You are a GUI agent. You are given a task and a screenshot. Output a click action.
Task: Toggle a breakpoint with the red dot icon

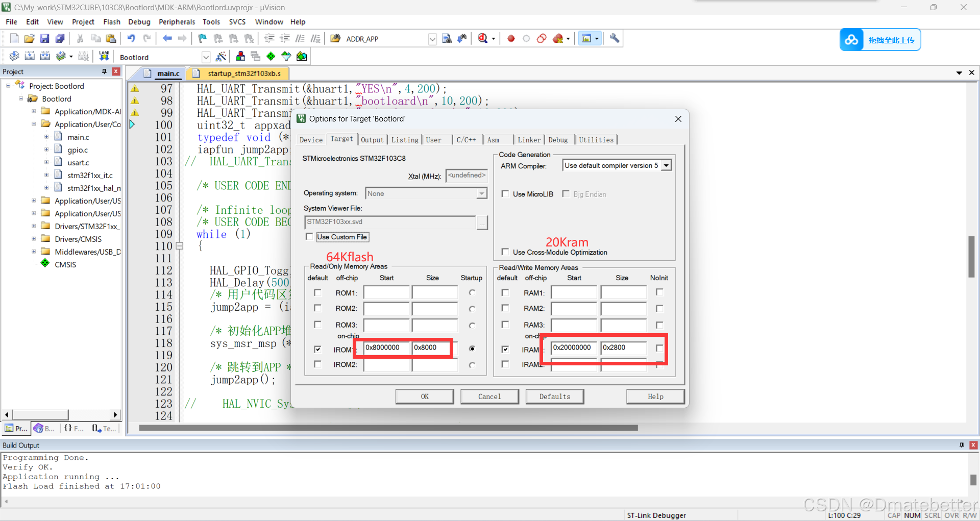click(511, 38)
